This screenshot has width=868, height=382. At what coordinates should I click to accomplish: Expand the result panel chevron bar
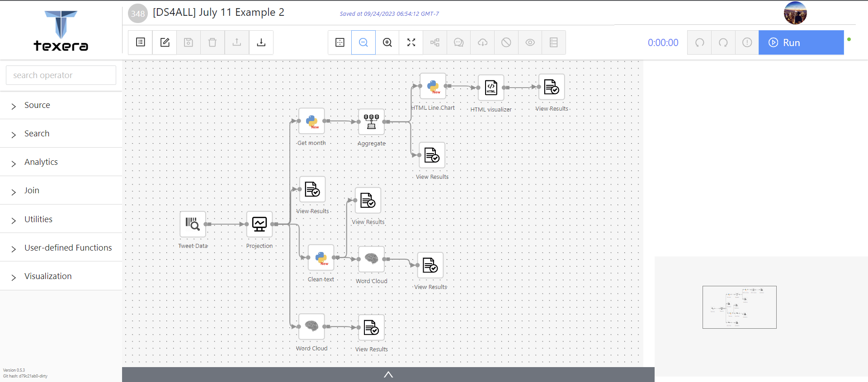[x=388, y=374]
